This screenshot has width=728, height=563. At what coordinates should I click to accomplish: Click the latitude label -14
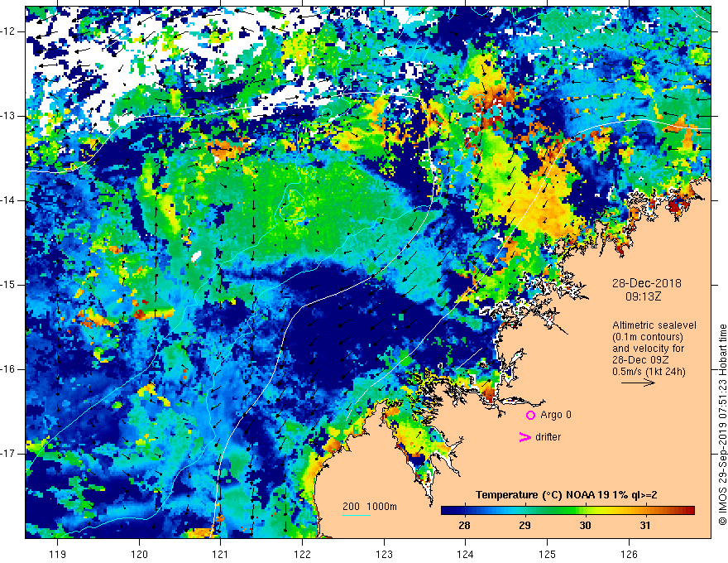coord(7,200)
